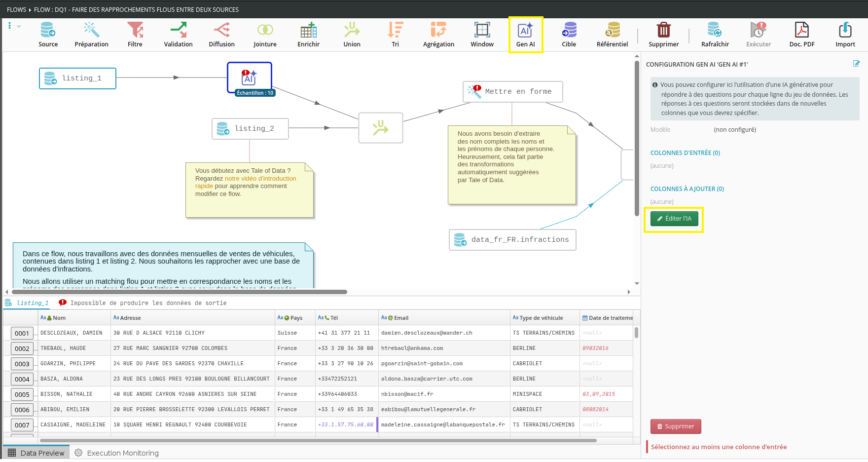Screen dimensions: 868x462
Task: Edit the Gen AI configuration name icon
Action: [857, 64]
